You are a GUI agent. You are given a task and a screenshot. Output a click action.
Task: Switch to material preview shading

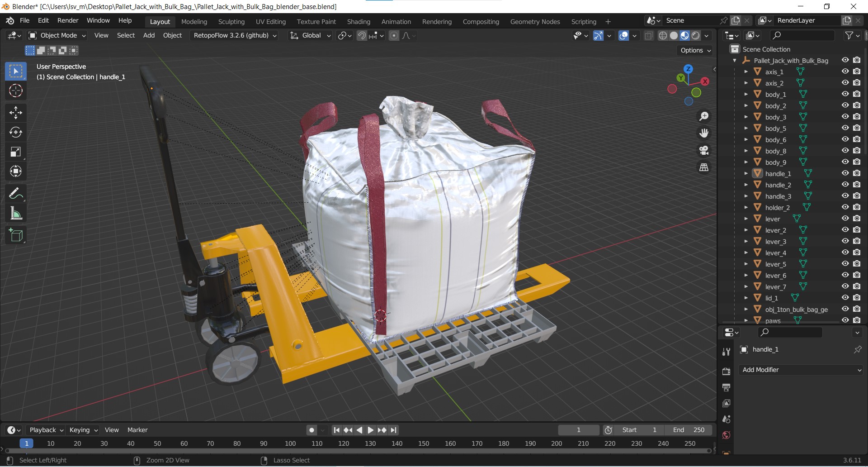coord(684,36)
